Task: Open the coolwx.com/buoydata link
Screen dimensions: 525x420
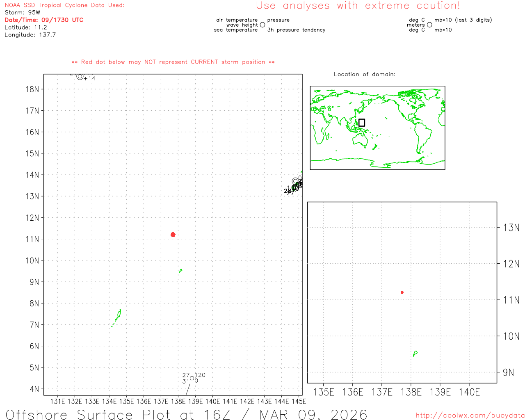Action: 470,415
